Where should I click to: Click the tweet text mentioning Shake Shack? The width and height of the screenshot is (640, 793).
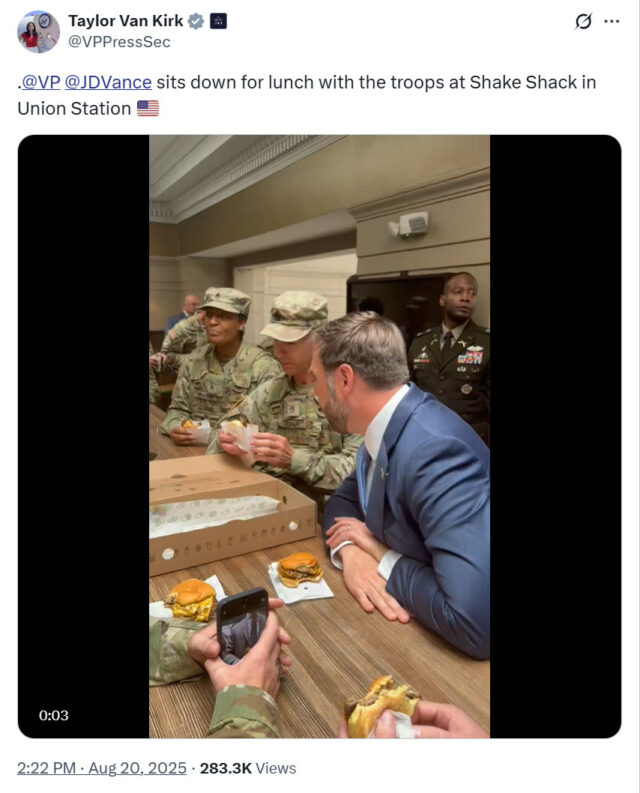[x=307, y=95]
